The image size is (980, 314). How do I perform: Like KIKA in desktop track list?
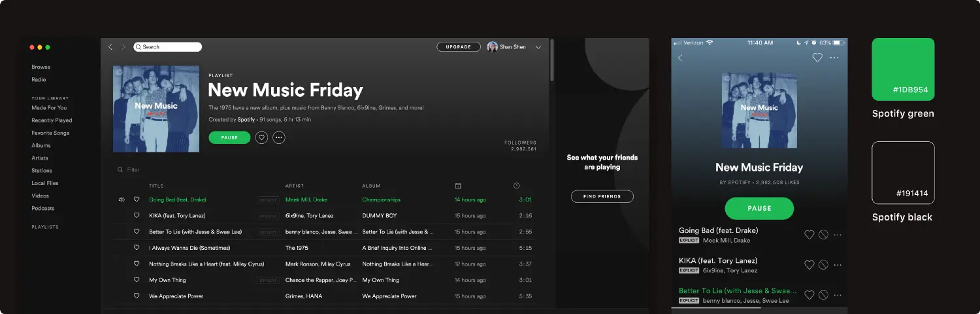tap(137, 215)
